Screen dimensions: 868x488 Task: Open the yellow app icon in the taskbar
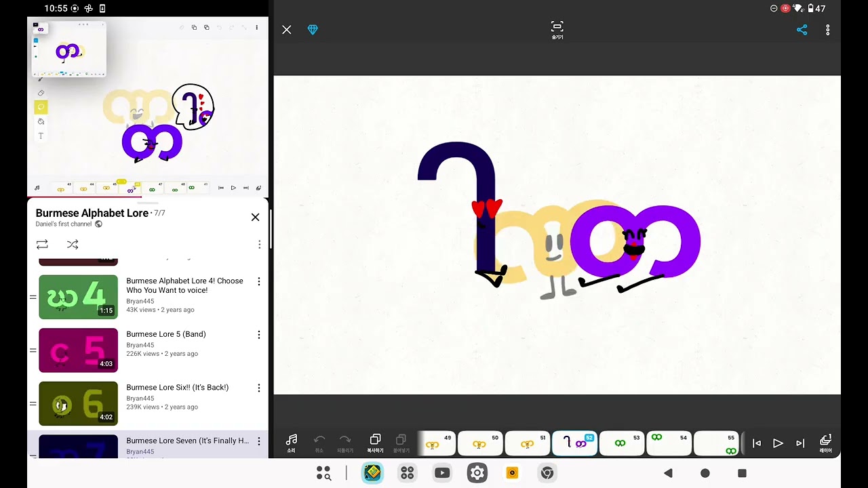pyautogui.click(x=513, y=473)
